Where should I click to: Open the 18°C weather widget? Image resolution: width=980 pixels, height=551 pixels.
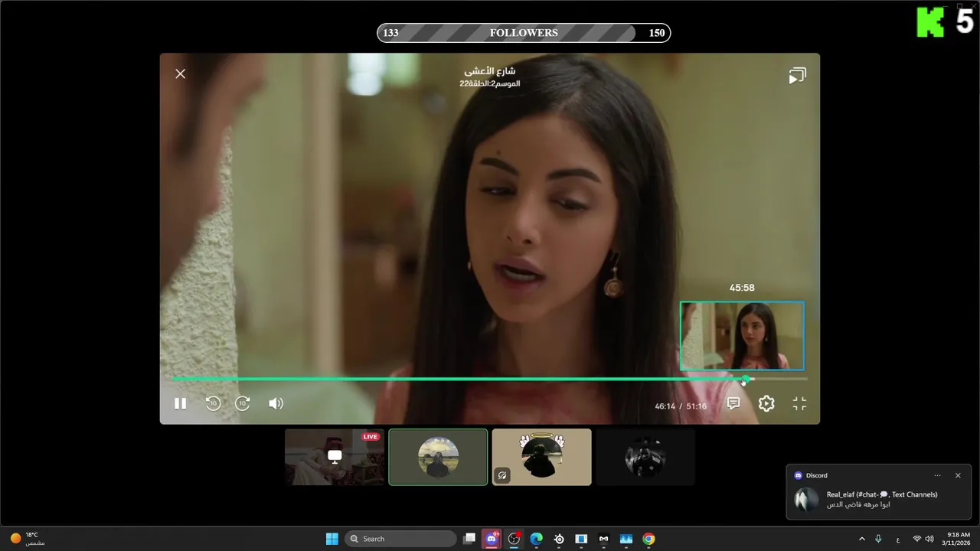coord(28,539)
